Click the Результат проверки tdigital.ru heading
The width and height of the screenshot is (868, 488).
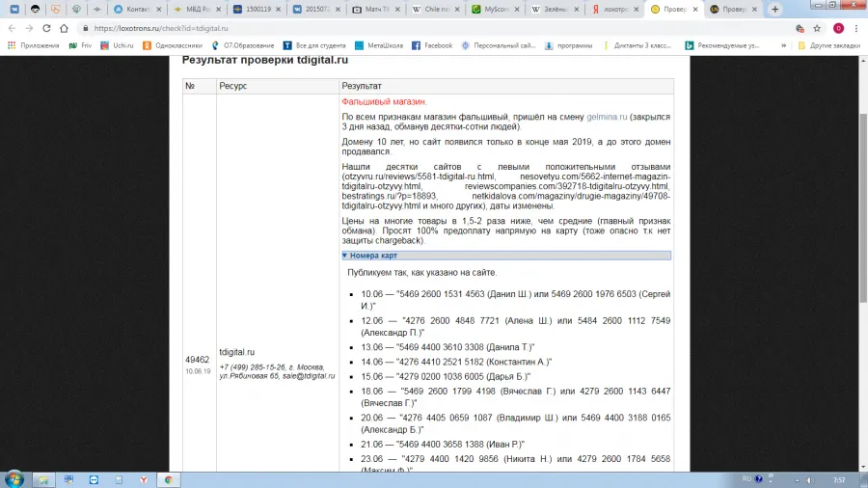(x=265, y=60)
